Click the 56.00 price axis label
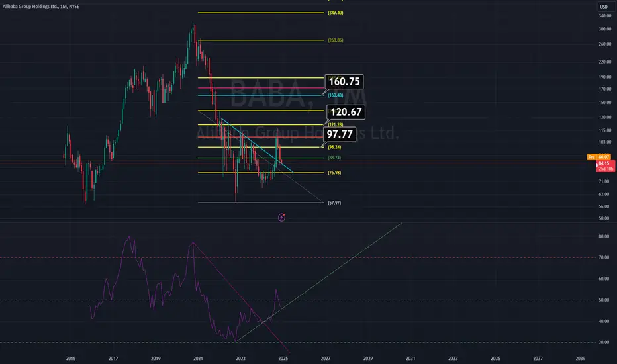 [x=604, y=206]
